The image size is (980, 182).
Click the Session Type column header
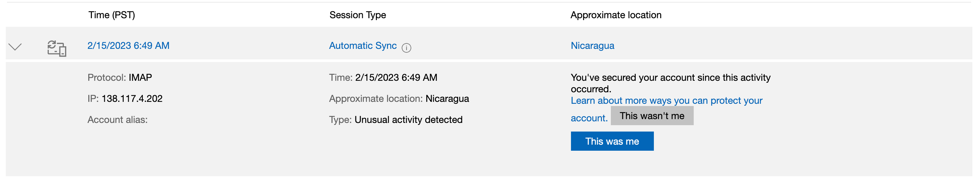[x=357, y=15]
